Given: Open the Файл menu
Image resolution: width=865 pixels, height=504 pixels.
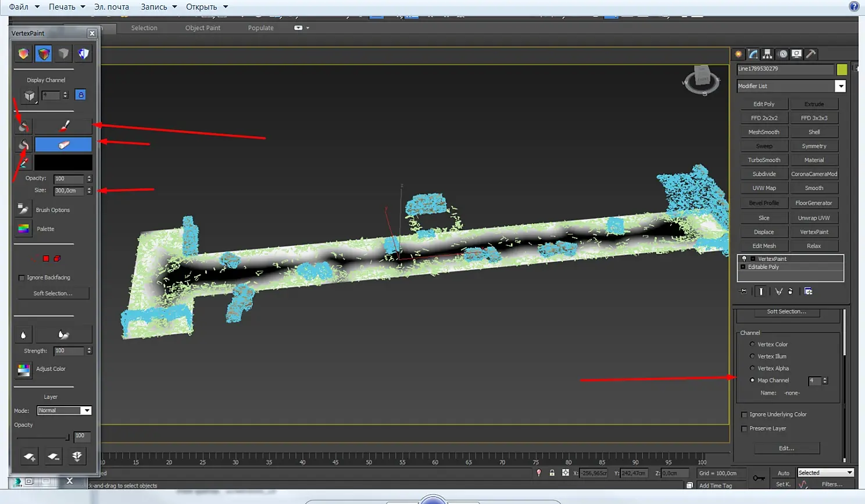Looking at the screenshot, I should [x=19, y=7].
